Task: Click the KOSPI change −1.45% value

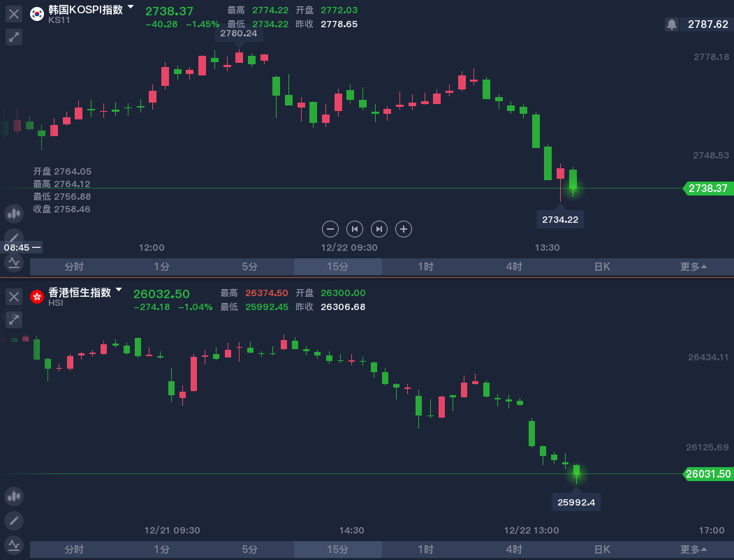Action: point(203,24)
